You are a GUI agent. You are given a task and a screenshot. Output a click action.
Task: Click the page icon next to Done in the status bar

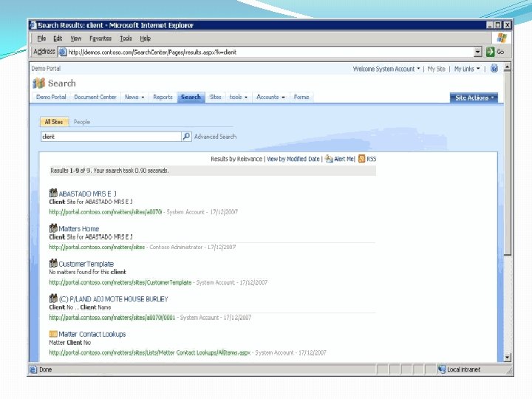pyautogui.click(x=33, y=369)
